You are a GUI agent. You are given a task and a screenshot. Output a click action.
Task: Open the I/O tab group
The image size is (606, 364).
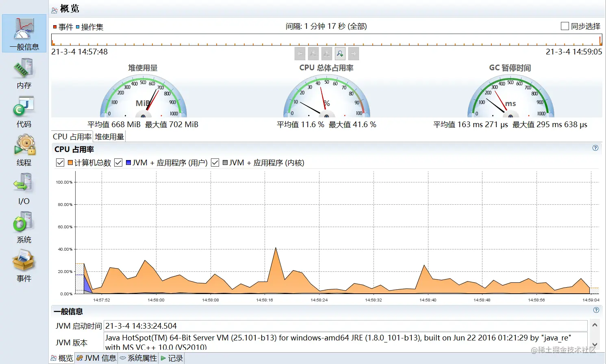[24, 189]
